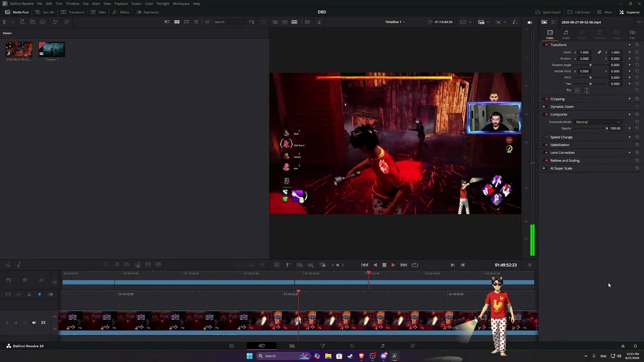Expand the AI Super Scale section

coord(561,168)
